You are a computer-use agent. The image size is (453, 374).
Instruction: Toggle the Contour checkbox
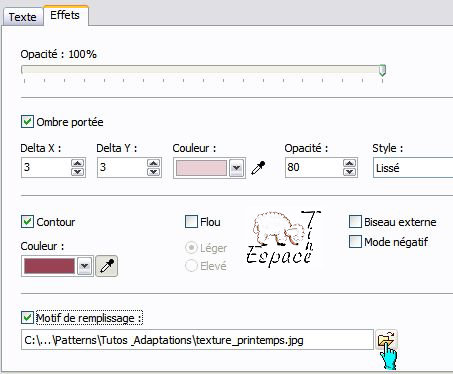coord(27,222)
